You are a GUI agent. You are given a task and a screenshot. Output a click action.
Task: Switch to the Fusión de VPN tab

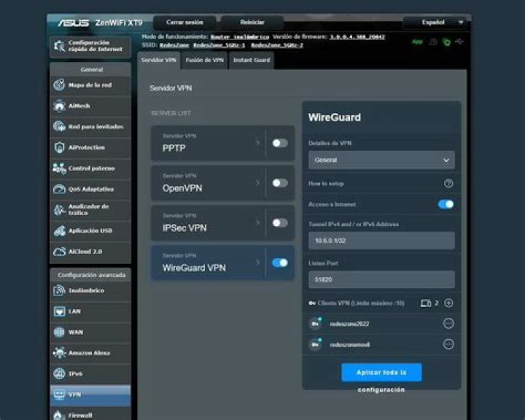(x=204, y=61)
